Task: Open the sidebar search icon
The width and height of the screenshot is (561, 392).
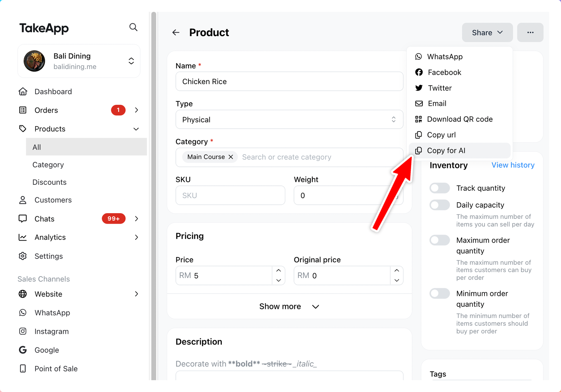Action: [133, 27]
